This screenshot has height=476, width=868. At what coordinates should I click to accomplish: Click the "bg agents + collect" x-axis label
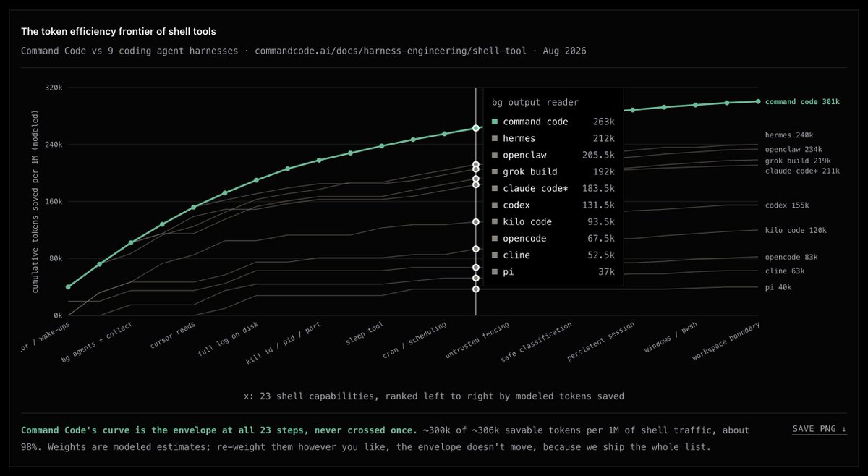[96, 341]
